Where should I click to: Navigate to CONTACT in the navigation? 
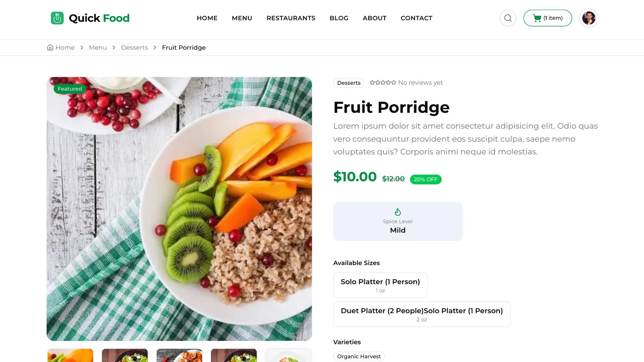point(416,18)
